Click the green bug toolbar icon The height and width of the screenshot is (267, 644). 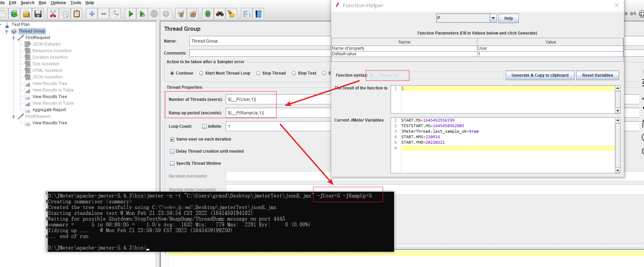click(208, 14)
